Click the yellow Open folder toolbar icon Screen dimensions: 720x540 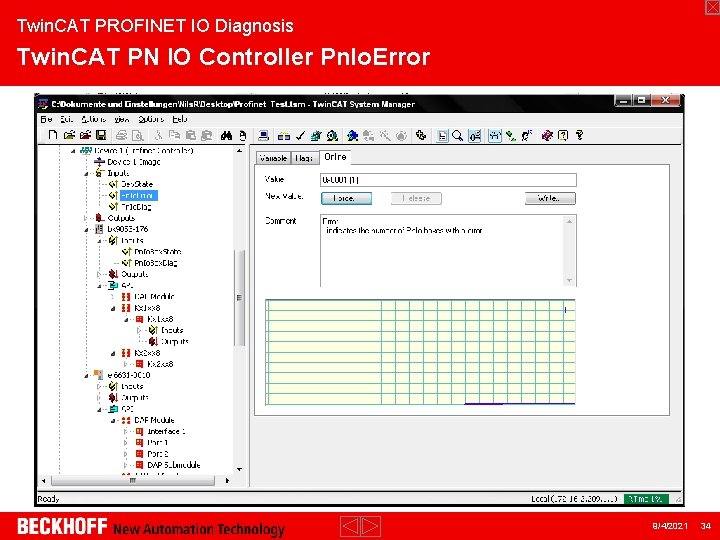click(x=69, y=135)
